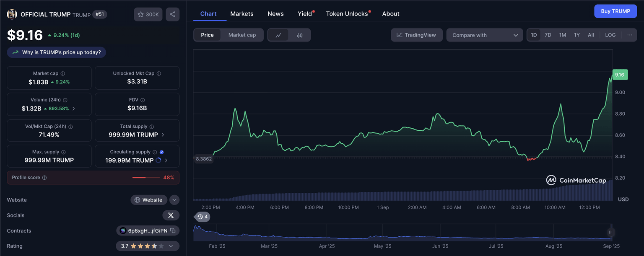Toggle chart to Market cap view
644x256 pixels.
tap(242, 35)
